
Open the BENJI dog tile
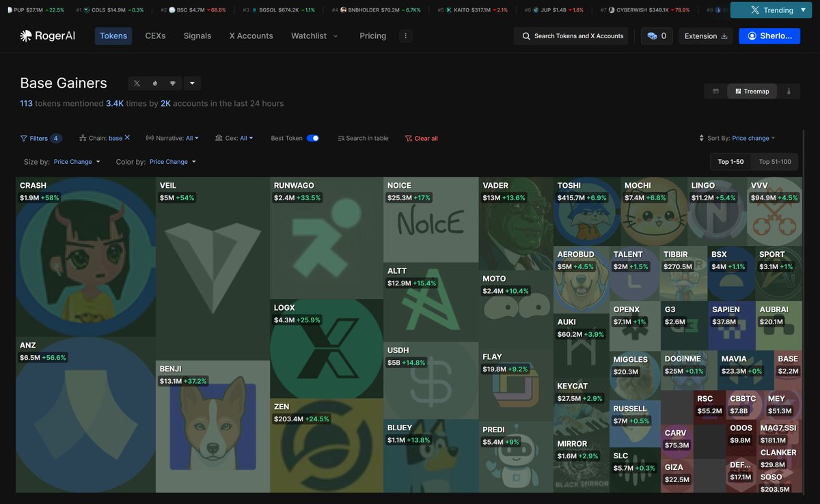213,427
